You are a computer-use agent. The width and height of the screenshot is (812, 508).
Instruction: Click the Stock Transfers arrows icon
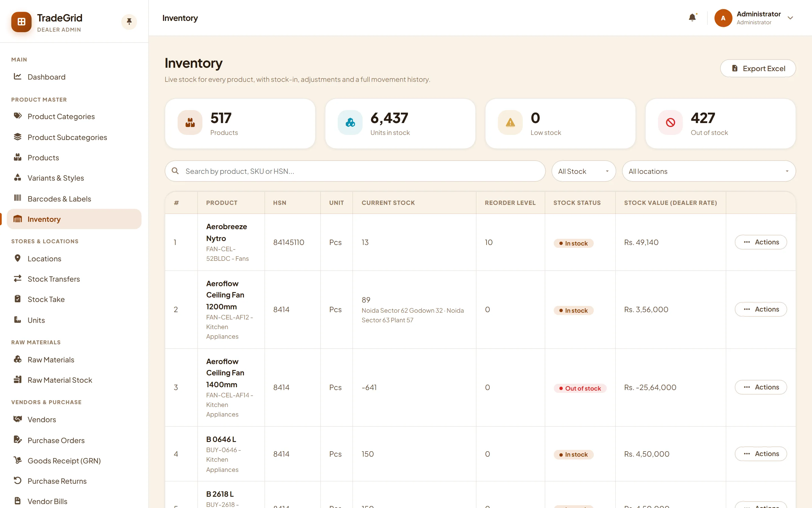[x=17, y=279]
